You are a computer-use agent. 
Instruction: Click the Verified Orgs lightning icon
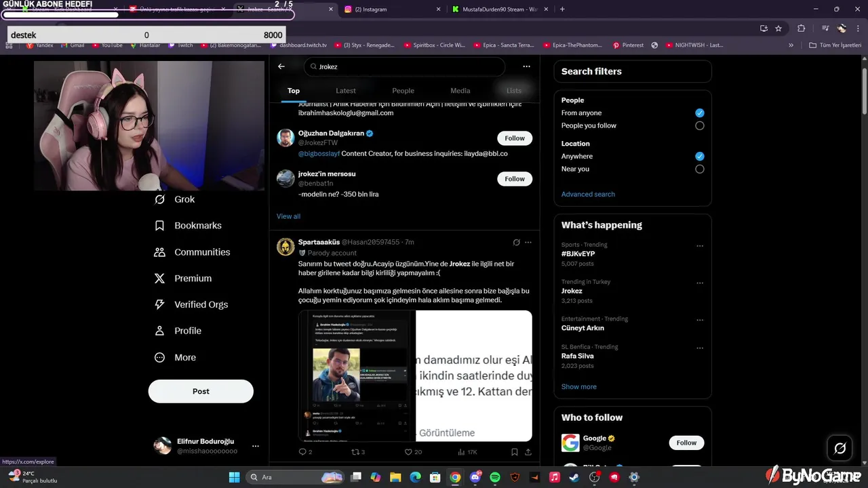[159, 305]
